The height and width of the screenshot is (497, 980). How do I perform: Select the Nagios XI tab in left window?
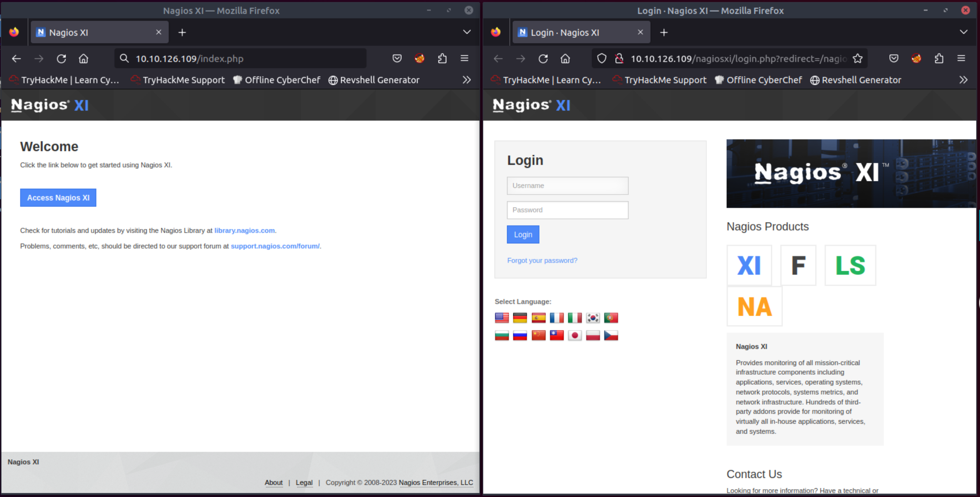(x=100, y=32)
